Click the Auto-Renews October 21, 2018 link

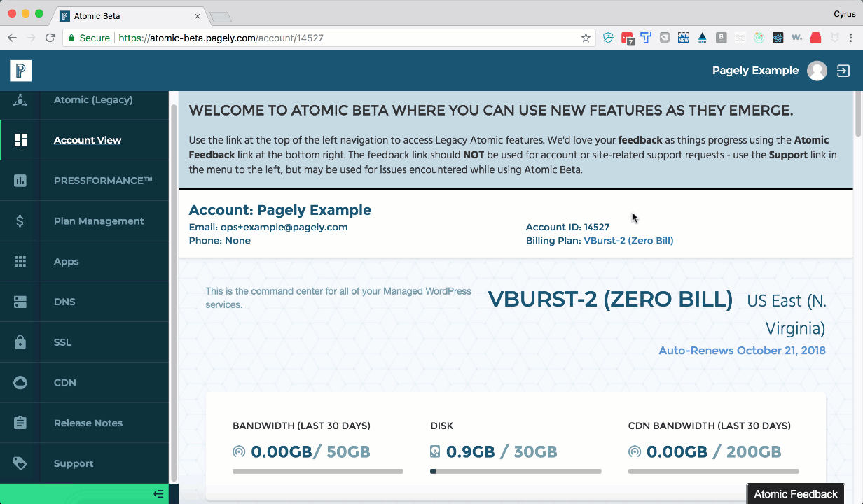click(742, 350)
